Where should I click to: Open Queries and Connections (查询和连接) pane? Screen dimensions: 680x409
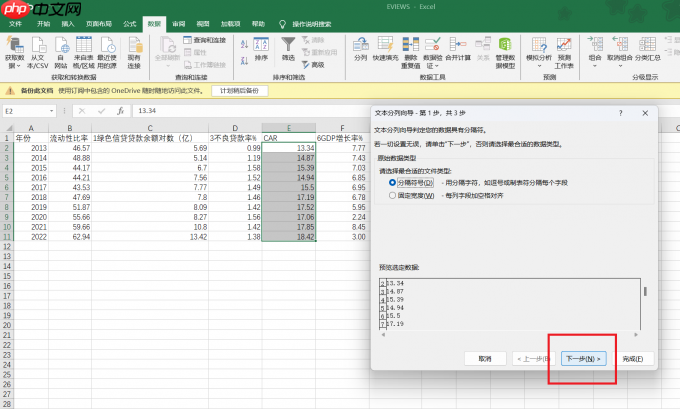tap(205, 40)
